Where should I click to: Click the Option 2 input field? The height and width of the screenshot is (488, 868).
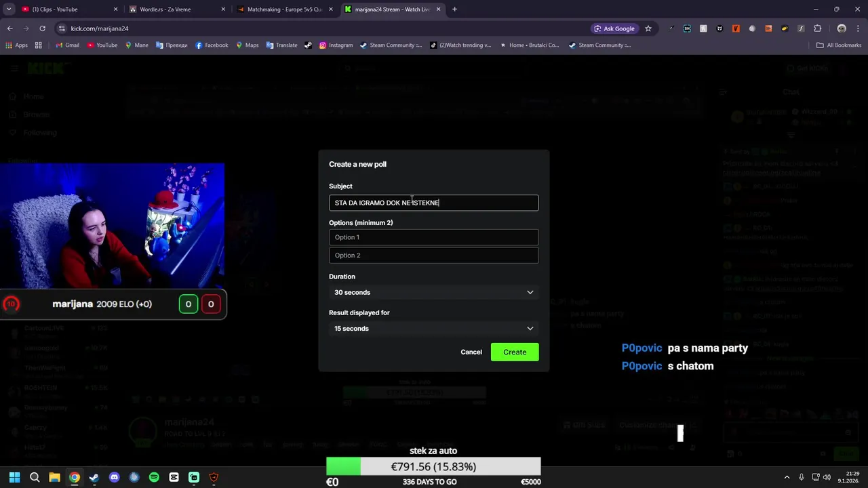tap(433, 256)
